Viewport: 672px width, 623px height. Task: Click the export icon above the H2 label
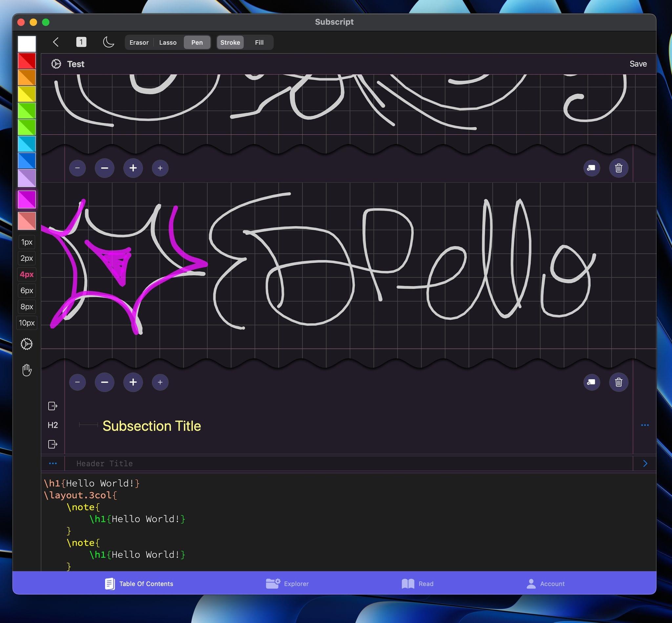[52, 406]
